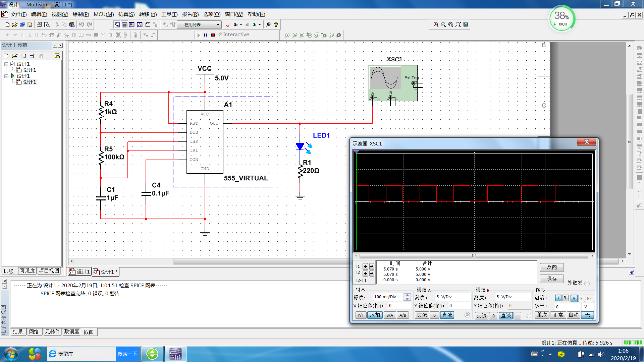The width and height of the screenshot is (644, 362).
Task: Click the zoom in icon
Action: click(436, 24)
